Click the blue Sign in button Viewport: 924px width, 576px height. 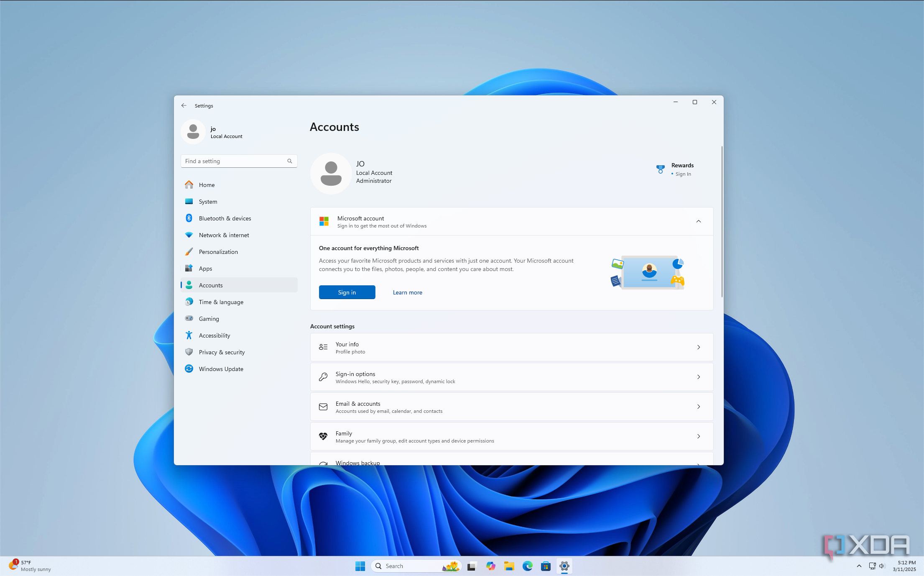347,292
